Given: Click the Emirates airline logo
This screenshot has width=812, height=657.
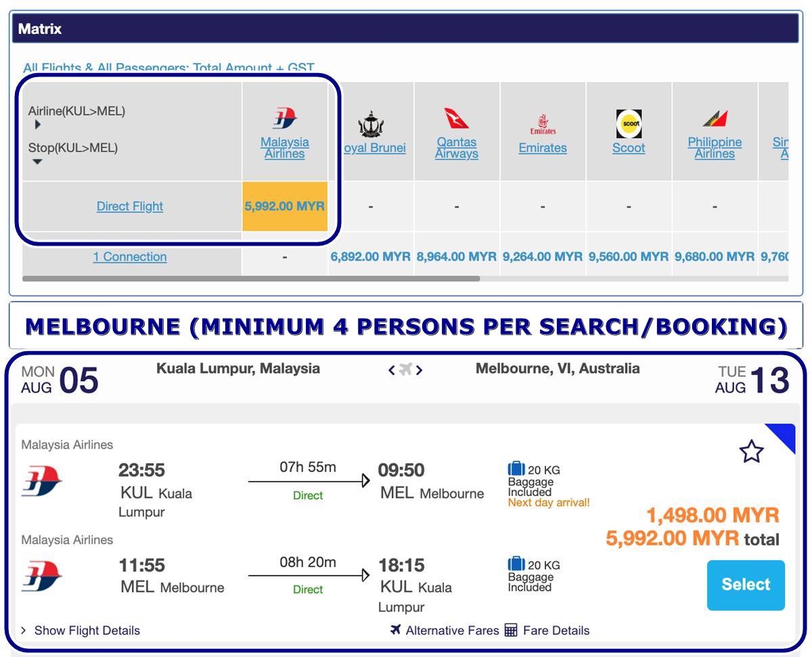Looking at the screenshot, I should [x=543, y=124].
